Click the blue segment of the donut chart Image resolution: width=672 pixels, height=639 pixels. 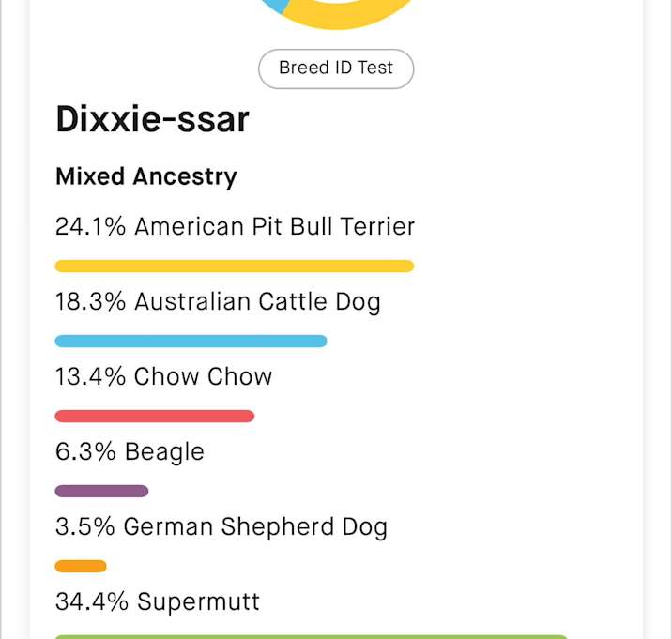pos(274,5)
